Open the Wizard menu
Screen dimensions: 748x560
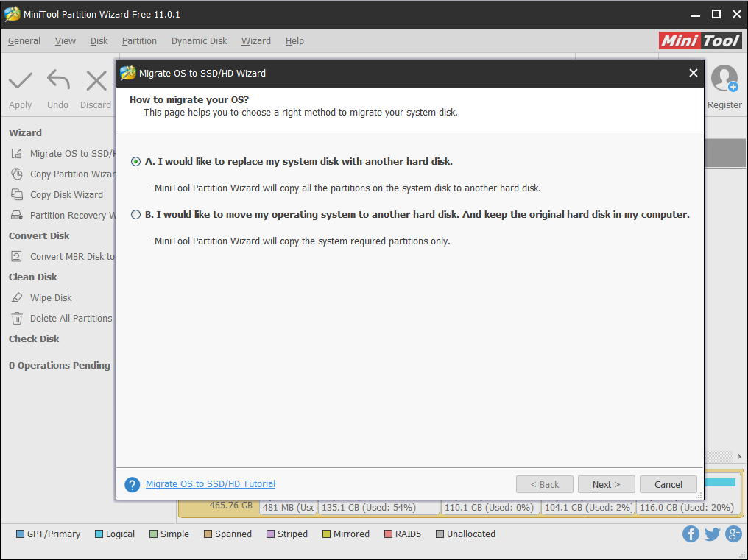coord(255,41)
